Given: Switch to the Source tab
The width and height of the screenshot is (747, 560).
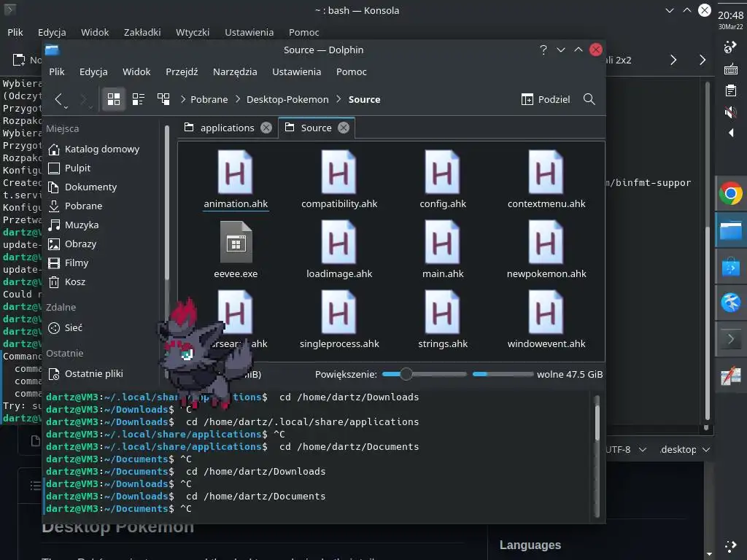Looking at the screenshot, I should [317, 128].
